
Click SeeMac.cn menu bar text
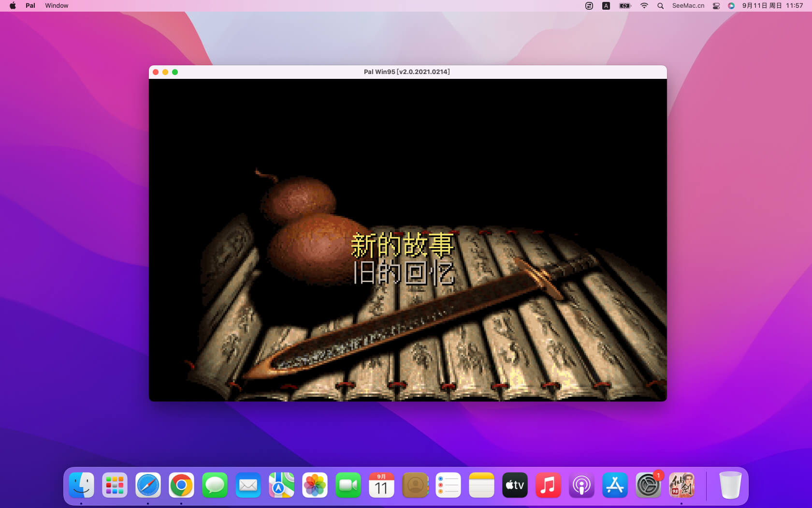point(688,6)
